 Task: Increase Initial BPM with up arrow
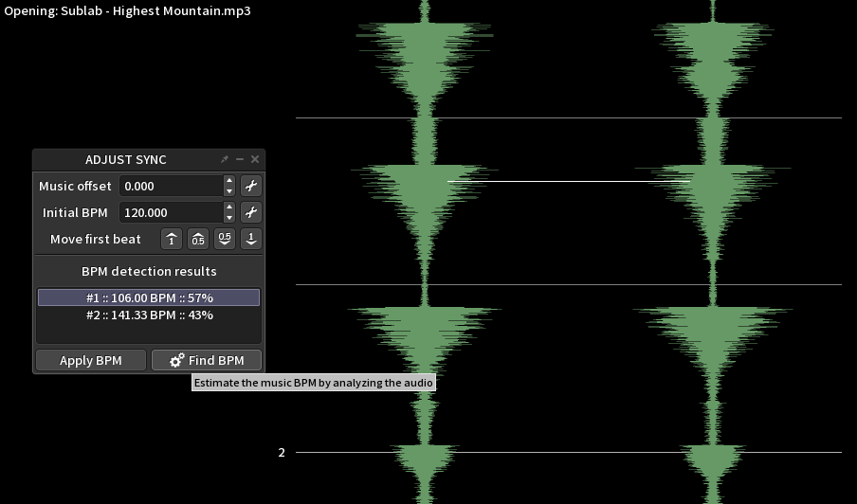coord(229,207)
